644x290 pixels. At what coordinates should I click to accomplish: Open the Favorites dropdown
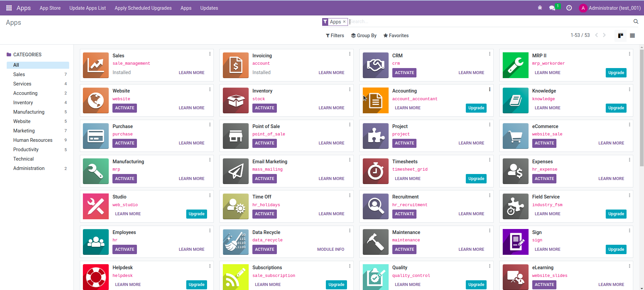396,36
